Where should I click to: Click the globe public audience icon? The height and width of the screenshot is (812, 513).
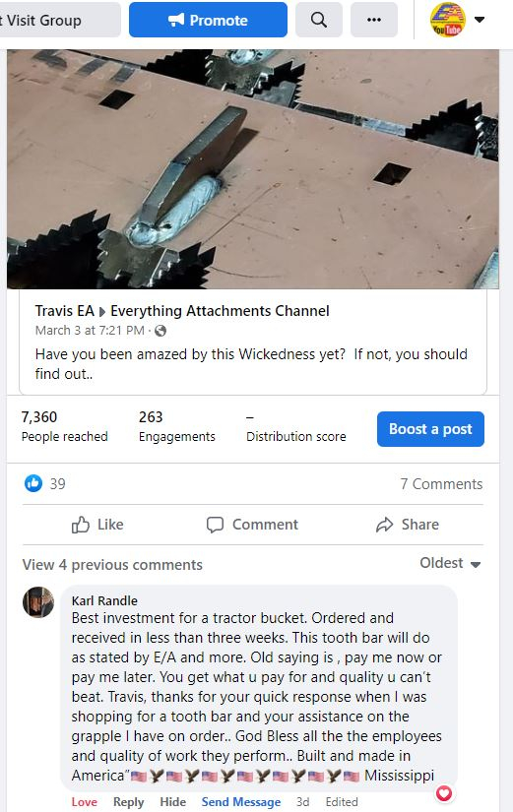tap(160, 331)
